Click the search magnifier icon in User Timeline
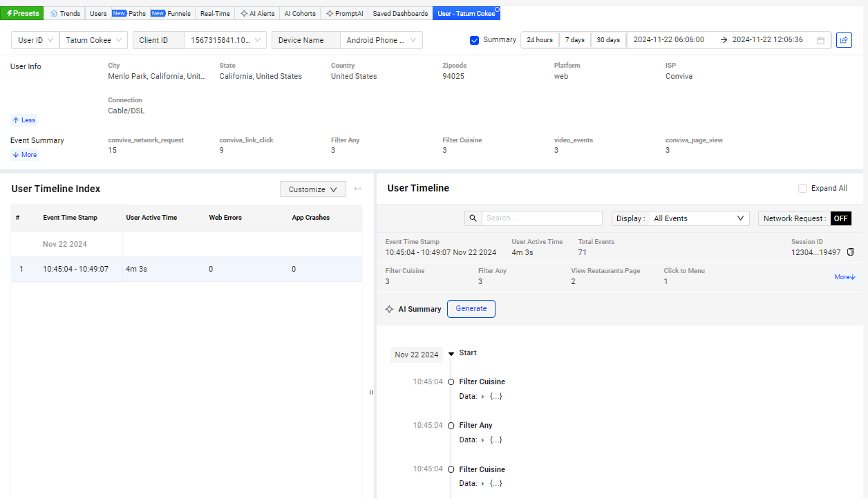 (473, 218)
